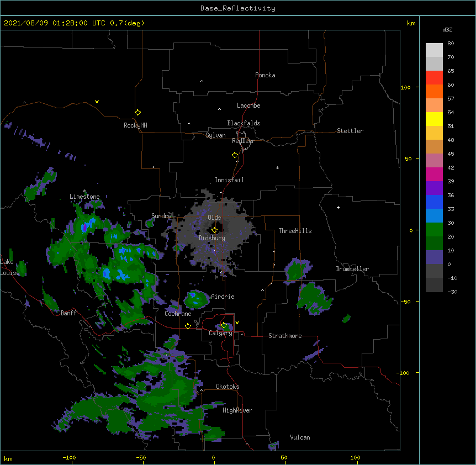Select the magenta storm core south of Limestone
476x465 pixels.
coord(84,227)
